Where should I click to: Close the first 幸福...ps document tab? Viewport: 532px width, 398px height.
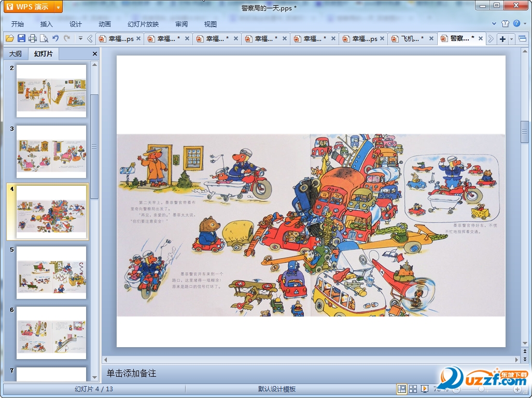pos(138,39)
